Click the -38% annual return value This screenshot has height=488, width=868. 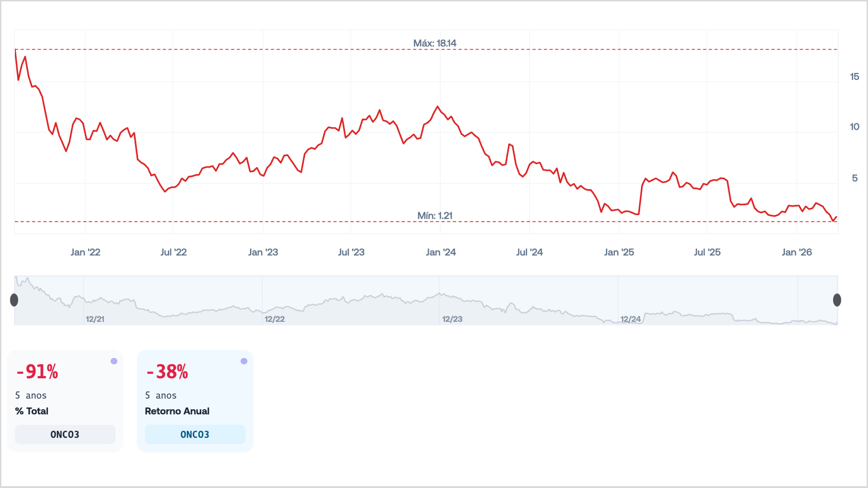(x=167, y=372)
